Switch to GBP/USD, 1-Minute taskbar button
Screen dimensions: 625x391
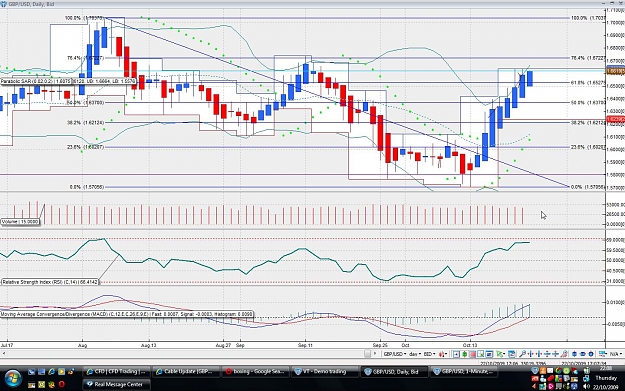(464, 372)
